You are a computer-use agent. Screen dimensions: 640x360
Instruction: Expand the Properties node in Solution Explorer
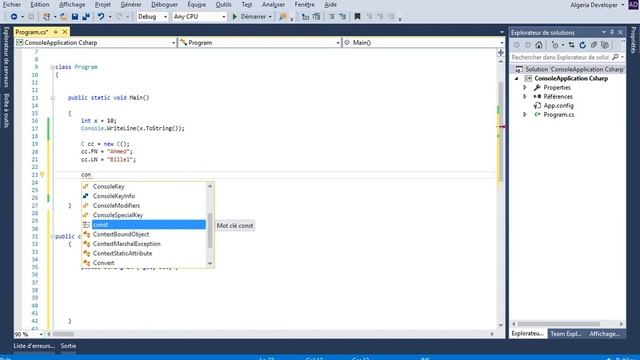[x=525, y=87]
